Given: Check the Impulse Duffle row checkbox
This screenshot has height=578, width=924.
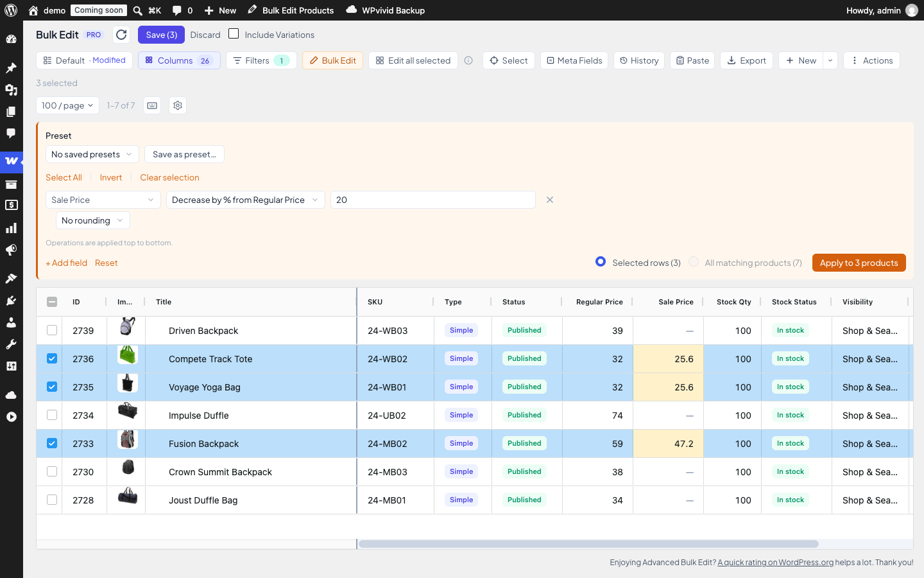Looking at the screenshot, I should tap(52, 415).
